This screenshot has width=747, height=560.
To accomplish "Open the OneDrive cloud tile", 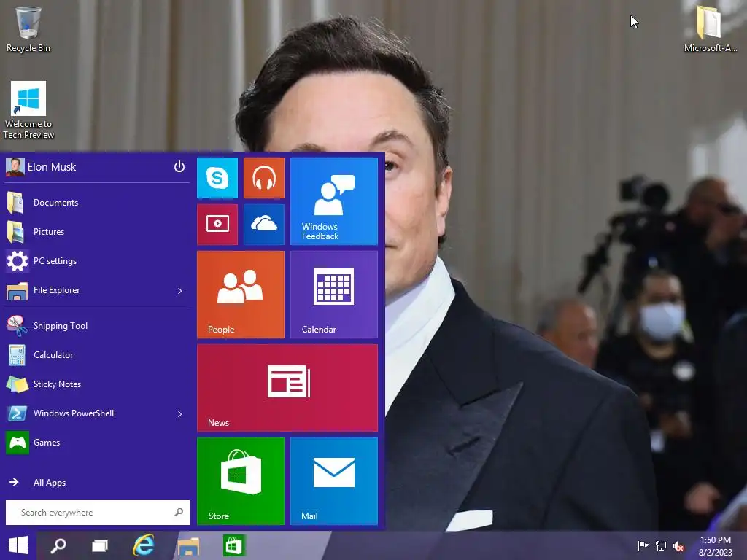I will tap(264, 225).
